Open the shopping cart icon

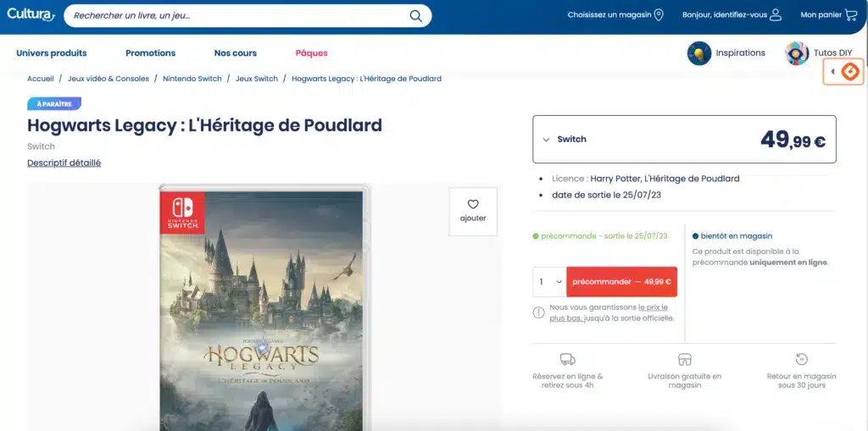(851, 14)
